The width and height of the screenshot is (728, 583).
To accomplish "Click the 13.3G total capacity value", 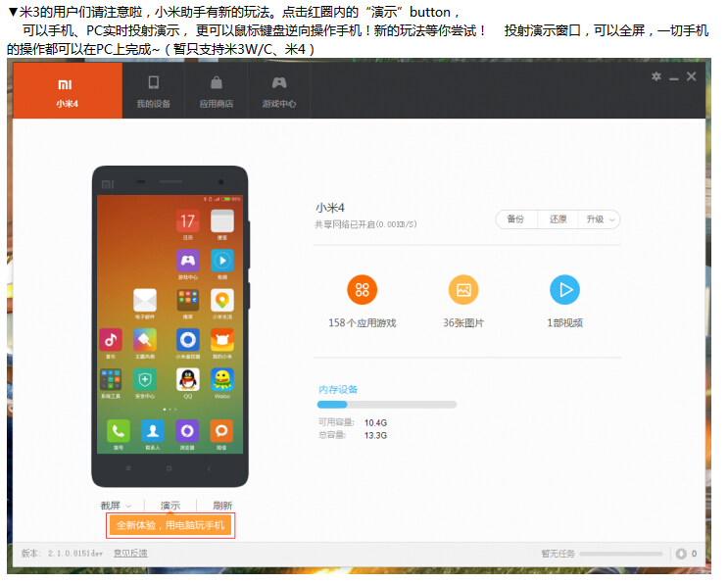I will pyautogui.click(x=375, y=435).
